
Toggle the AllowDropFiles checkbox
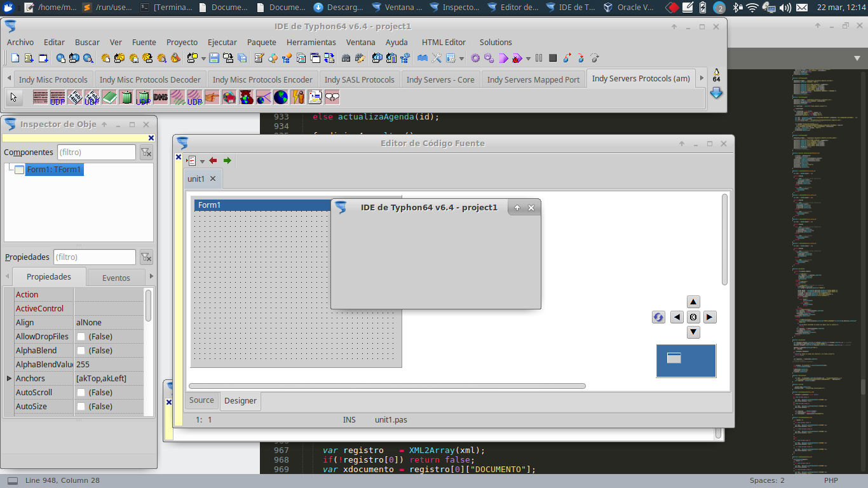point(81,337)
